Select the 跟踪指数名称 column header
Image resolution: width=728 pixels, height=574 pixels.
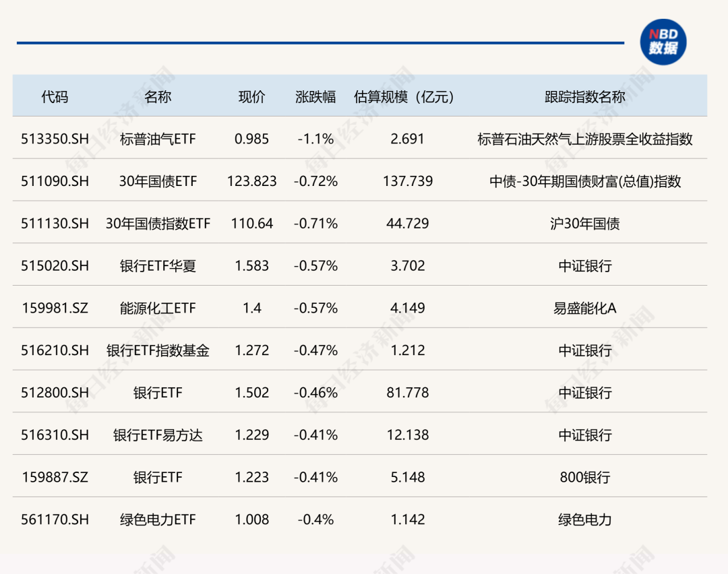tap(584, 97)
